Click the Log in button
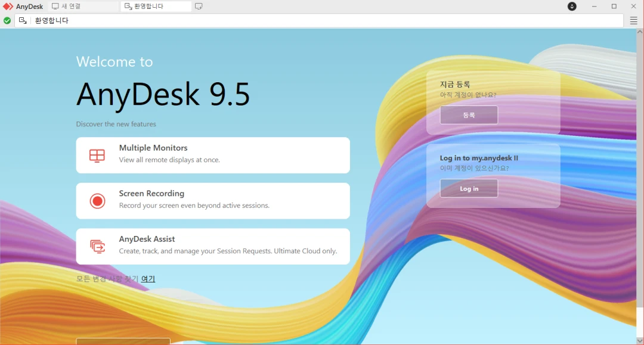This screenshot has height=345, width=644. coord(469,188)
